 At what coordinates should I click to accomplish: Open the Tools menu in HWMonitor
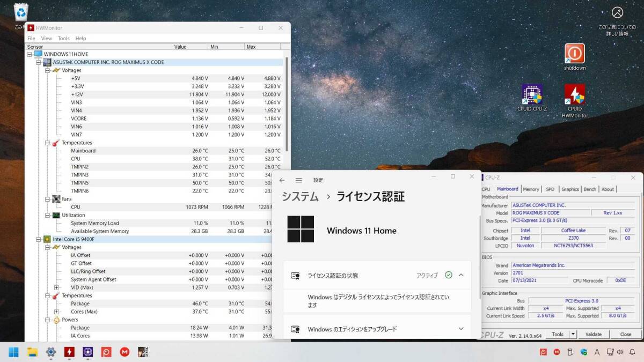pyautogui.click(x=64, y=39)
